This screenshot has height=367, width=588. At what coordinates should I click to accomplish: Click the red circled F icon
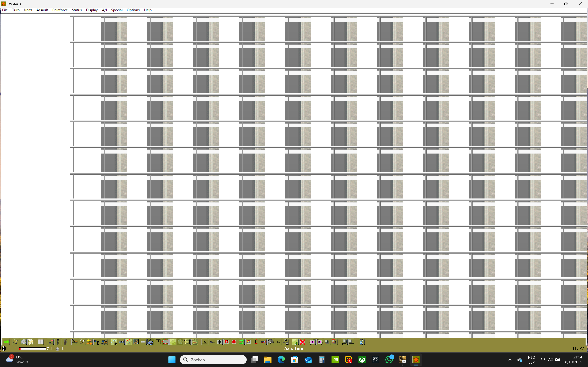(234, 342)
